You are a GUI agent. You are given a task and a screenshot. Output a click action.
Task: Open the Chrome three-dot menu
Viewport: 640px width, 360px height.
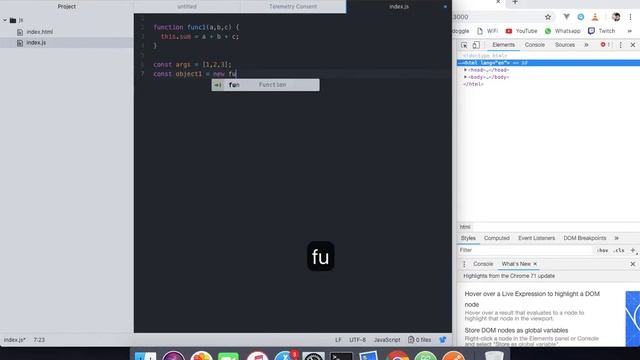(630, 17)
